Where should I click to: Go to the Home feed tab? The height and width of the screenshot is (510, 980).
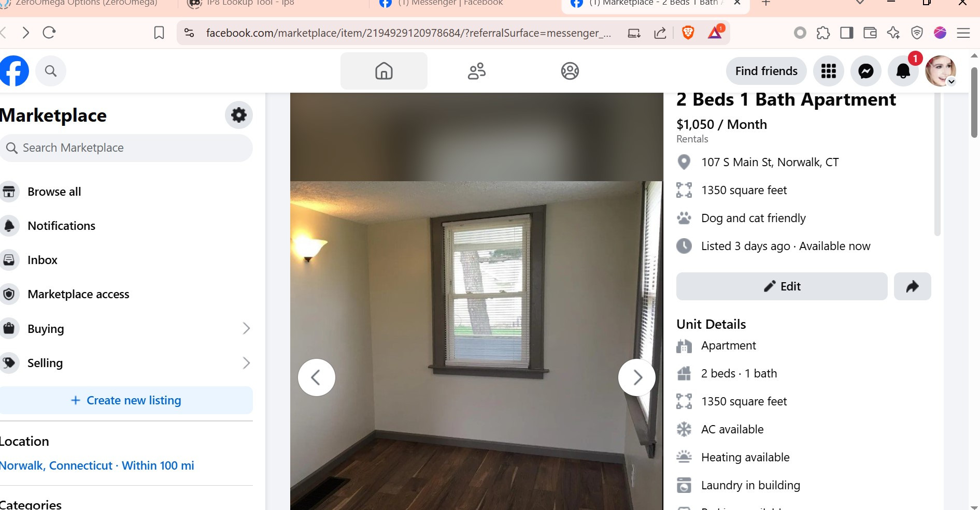[x=384, y=71]
